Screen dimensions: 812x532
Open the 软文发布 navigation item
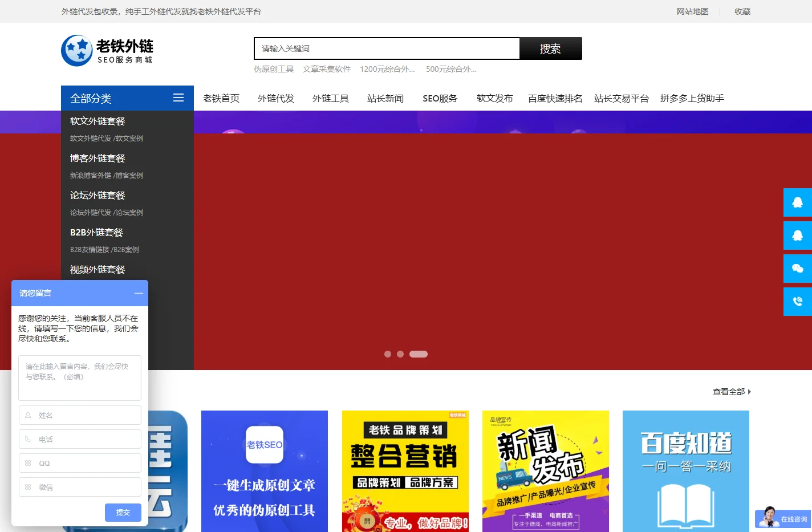pos(495,98)
